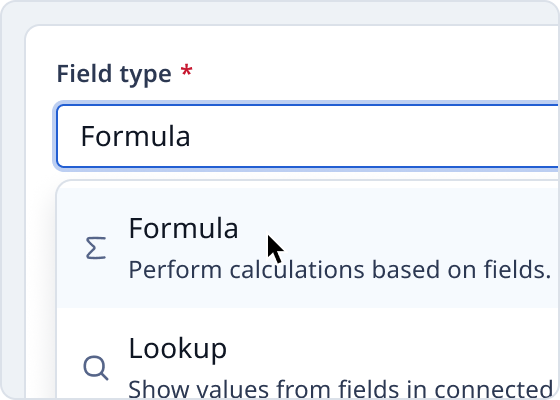Click the Lookup heading in the list
Viewport: 560px width, 400px height.
point(178,349)
